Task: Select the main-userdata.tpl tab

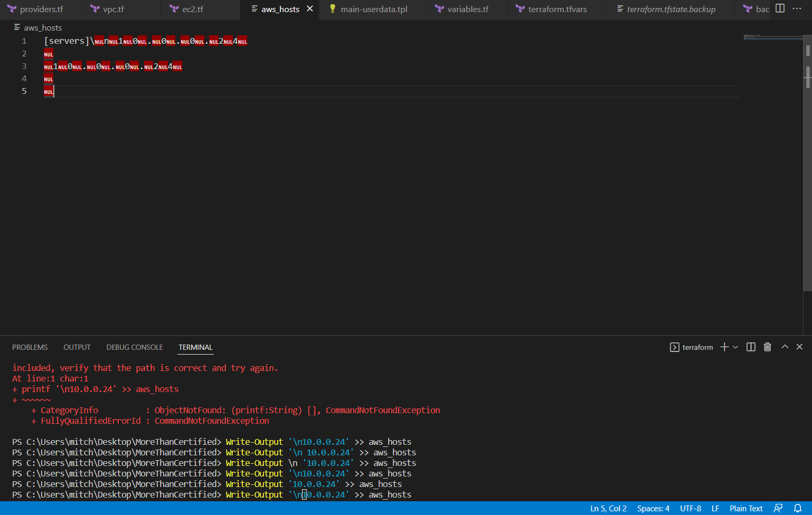Action: point(374,9)
